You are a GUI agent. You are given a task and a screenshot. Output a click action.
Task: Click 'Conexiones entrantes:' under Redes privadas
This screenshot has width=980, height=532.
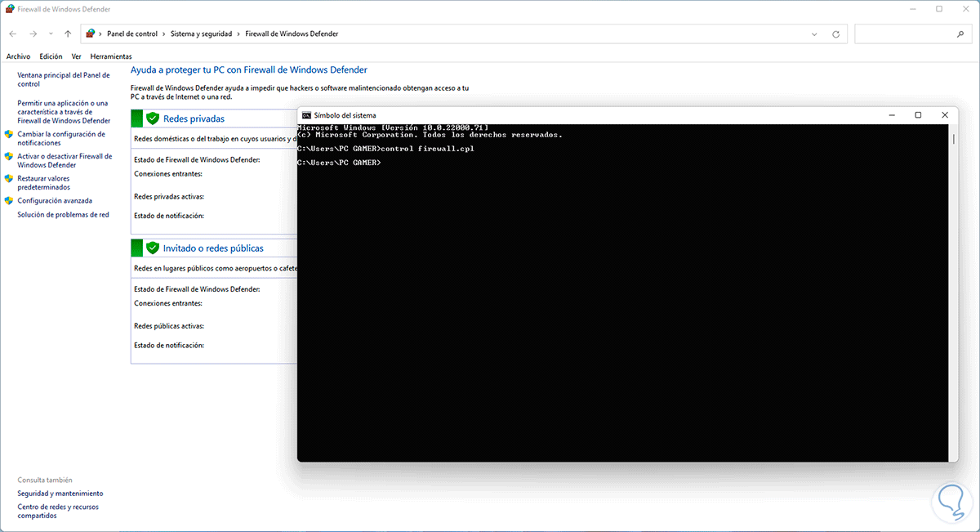point(168,174)
